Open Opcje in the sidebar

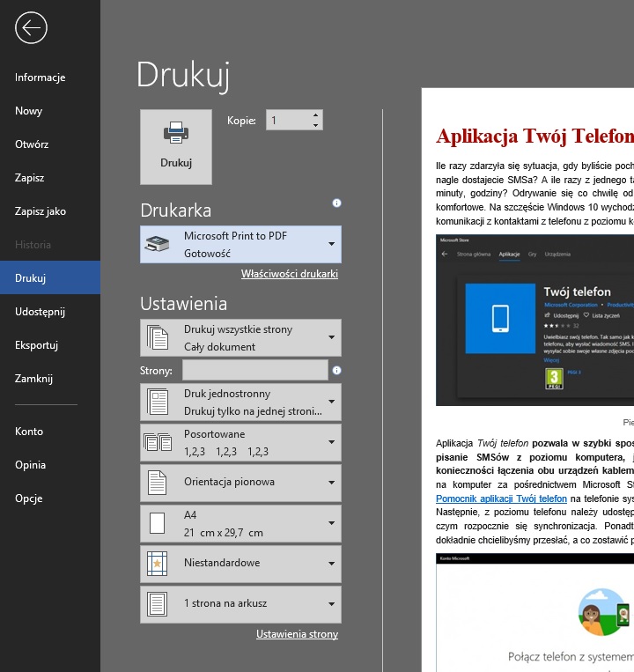coord(50,498)
